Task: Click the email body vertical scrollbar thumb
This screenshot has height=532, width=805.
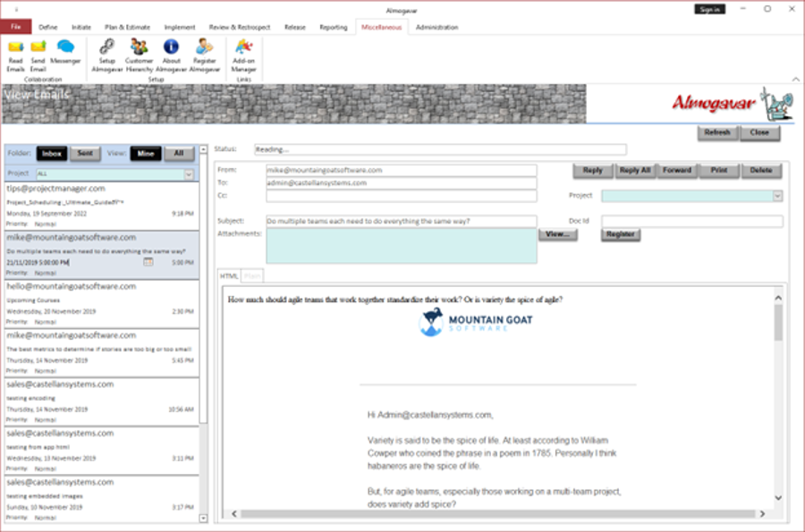Action: click(x=778, y=323)
